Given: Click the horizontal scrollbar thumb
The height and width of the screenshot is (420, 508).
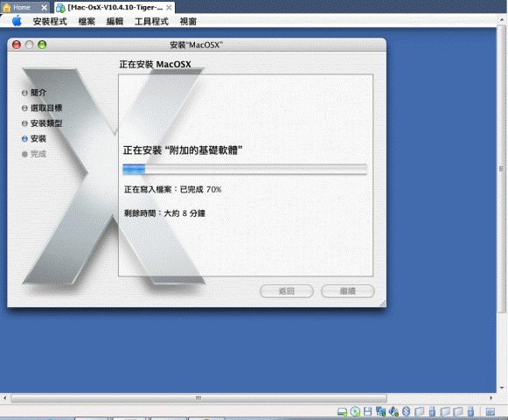Looking at the screenshot, I should [x=198, y=398].
